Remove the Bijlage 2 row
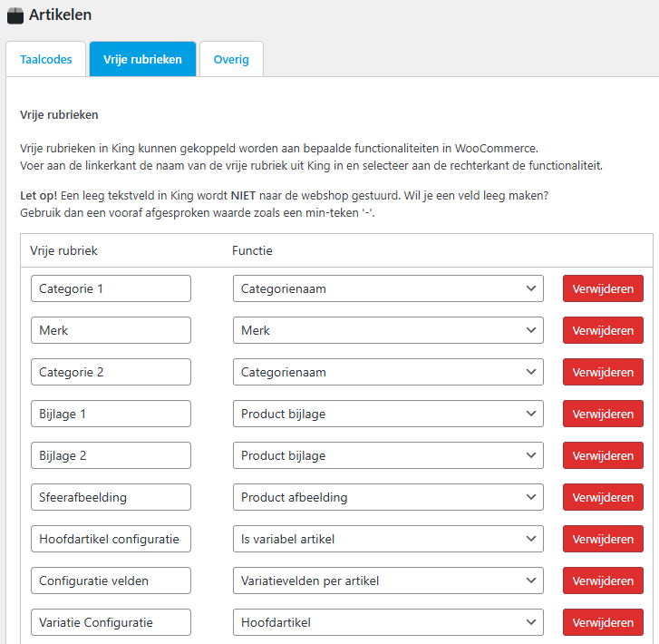The image size is (659, 644). pyautogui.click(x=603, y=455)
